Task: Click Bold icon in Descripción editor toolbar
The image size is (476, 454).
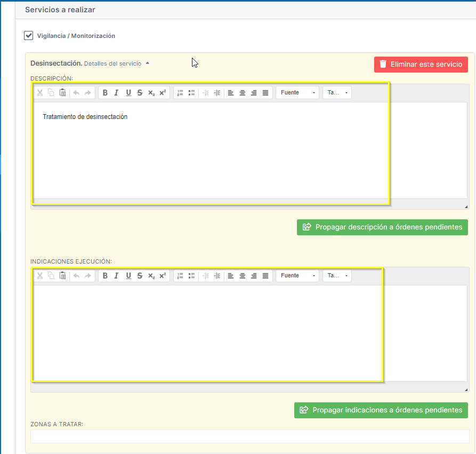Action: [x=105, y=93]
